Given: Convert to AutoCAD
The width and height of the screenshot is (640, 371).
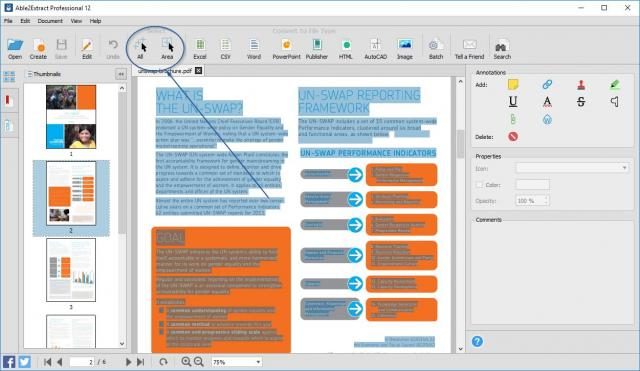Looking at the screenshot, I should coord(376,49).
